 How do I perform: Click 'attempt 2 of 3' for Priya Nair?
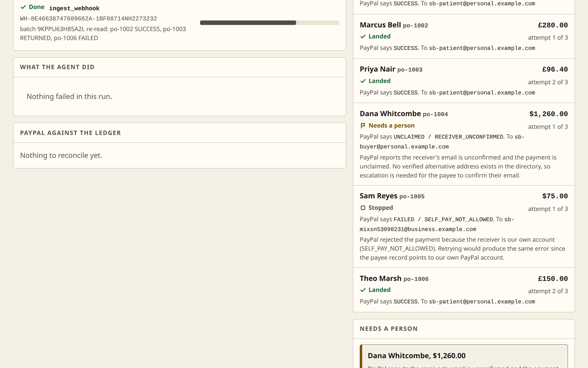(548, 82)
